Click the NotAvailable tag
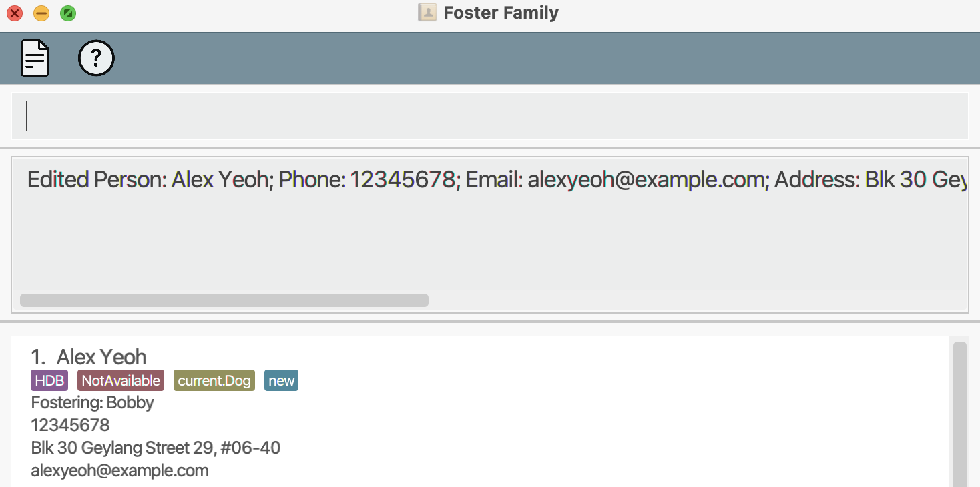Screen dimensions: 980x487 coord(121,380)
